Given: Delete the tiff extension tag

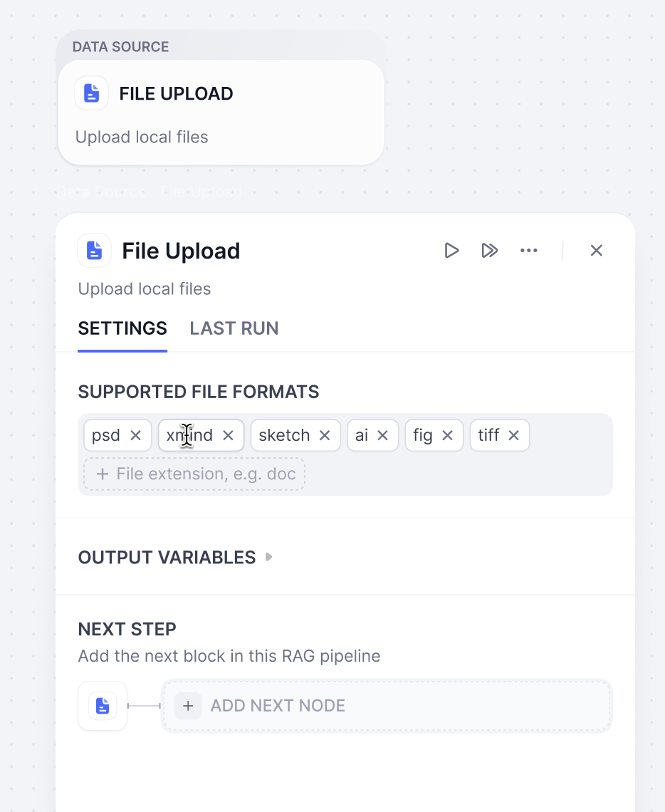Looking at the screenshot, I should pyautogui.click(x=514, y=435).
